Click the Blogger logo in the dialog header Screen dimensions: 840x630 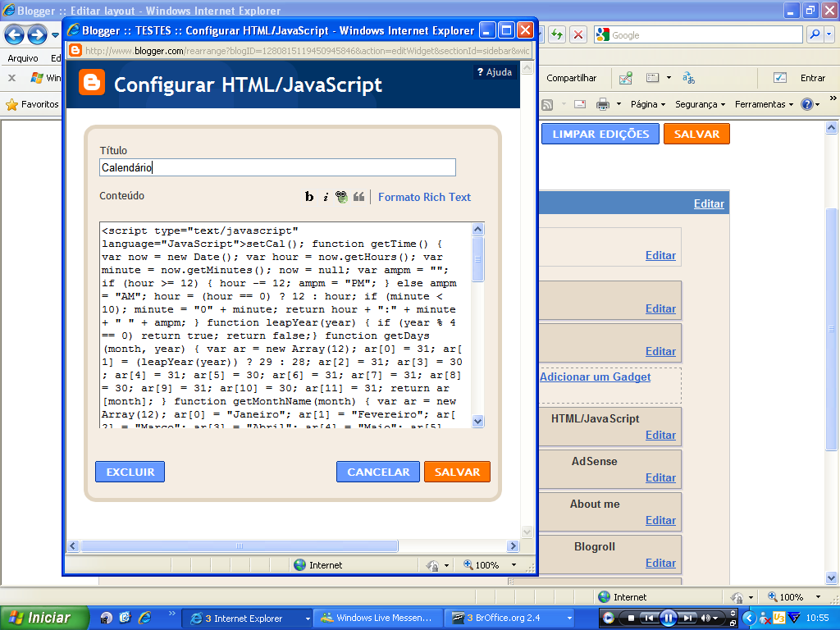point(92,83)
